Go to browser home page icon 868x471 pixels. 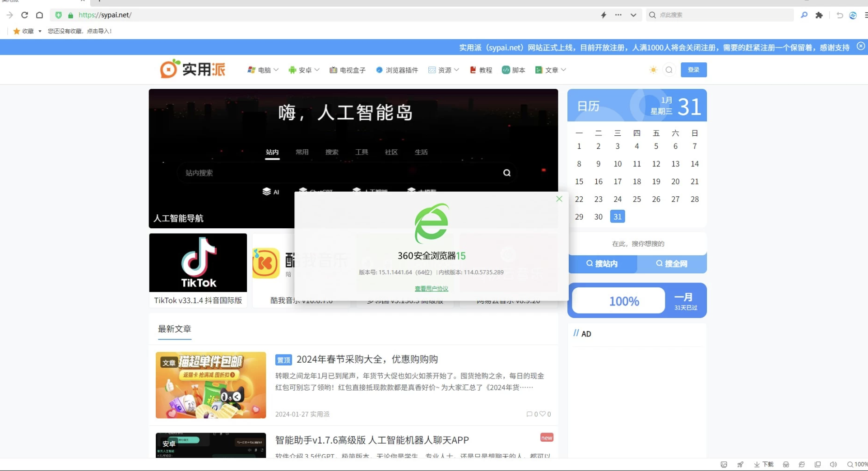(40, 15)
